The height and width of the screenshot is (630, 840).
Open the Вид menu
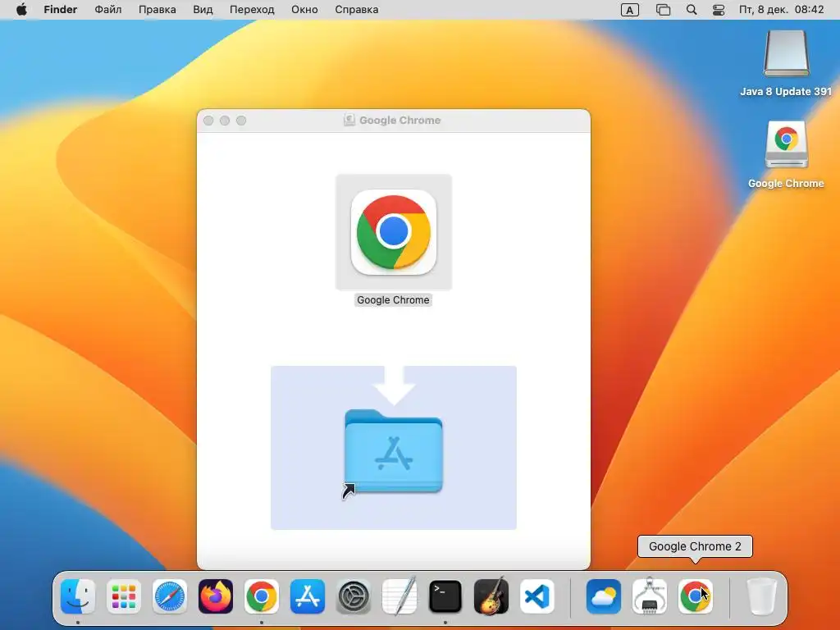[x=203, y=10]
